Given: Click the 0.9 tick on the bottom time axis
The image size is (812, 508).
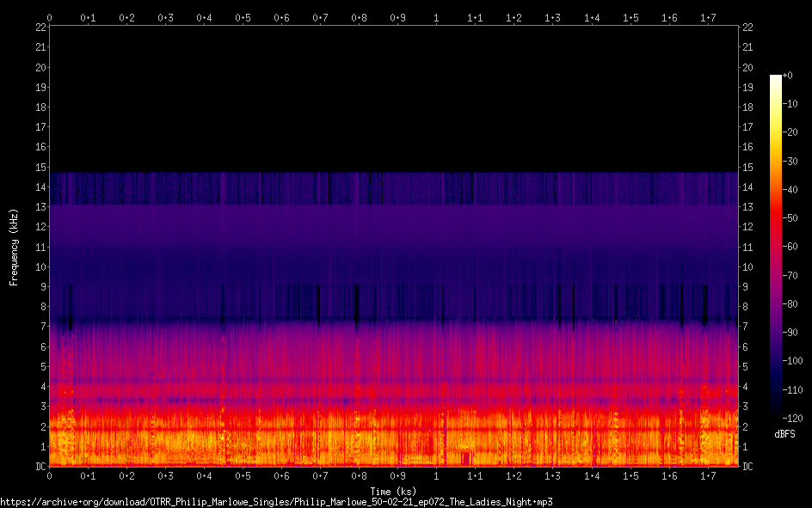Looking at the screenshot, I should pos(398,475).
